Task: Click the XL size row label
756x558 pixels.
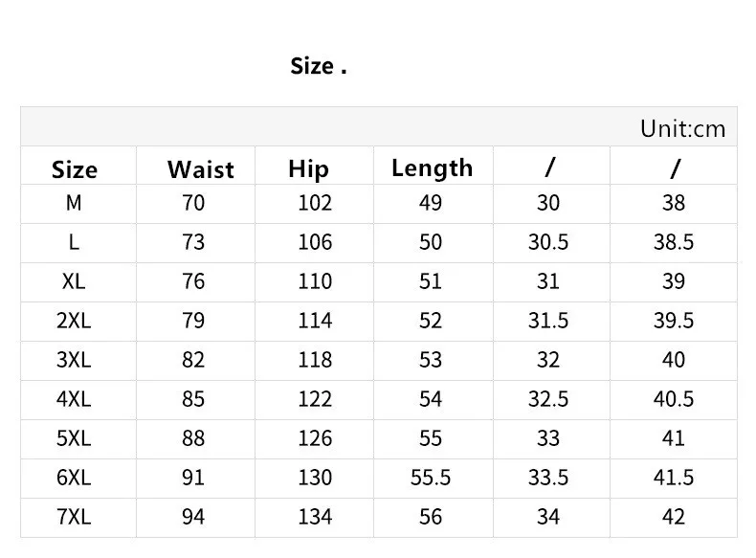Action: [x=75, y=281]
